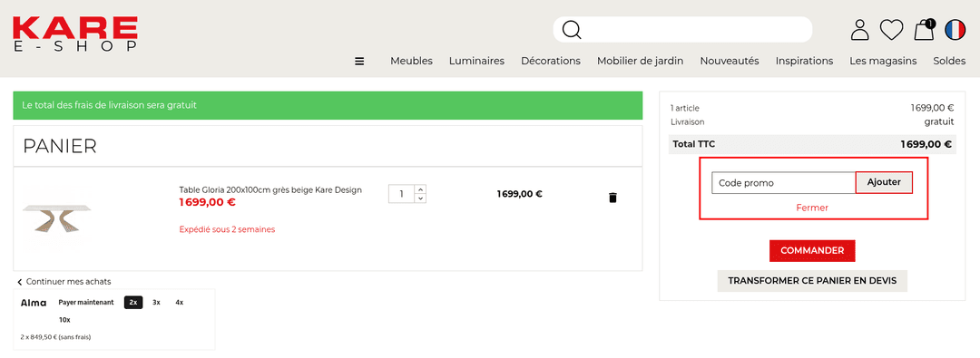Select the Alma 4x installment option

(x=180, y=303)
